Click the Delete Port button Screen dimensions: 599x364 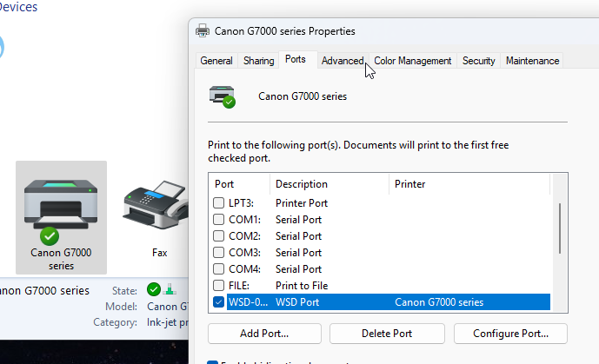click(x=387, y=334)
